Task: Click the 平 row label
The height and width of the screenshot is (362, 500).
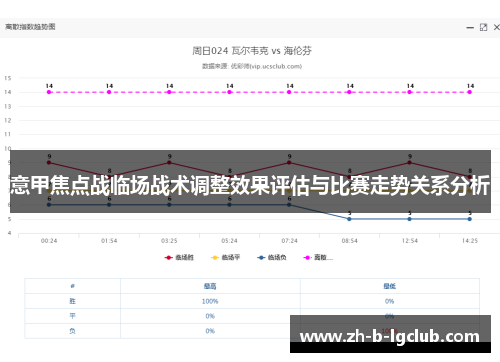Action: coord(72,316)
